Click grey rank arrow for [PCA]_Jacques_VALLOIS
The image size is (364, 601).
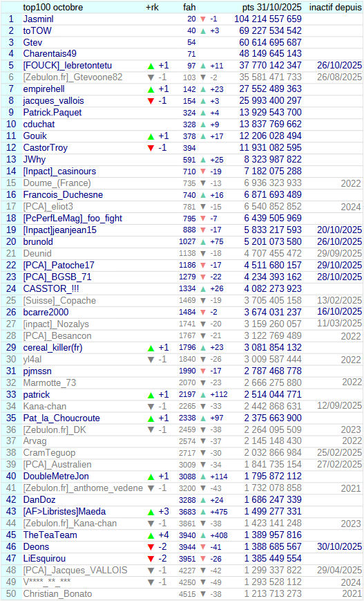151,571
